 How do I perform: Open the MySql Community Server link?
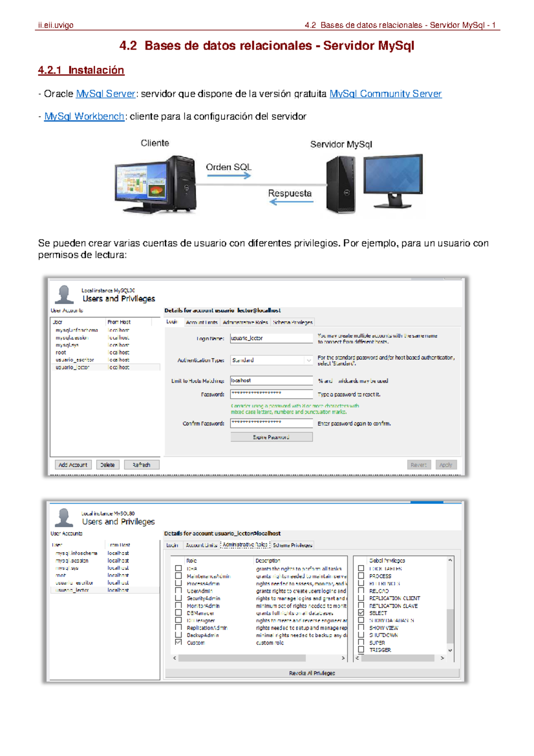click(385, 94)
